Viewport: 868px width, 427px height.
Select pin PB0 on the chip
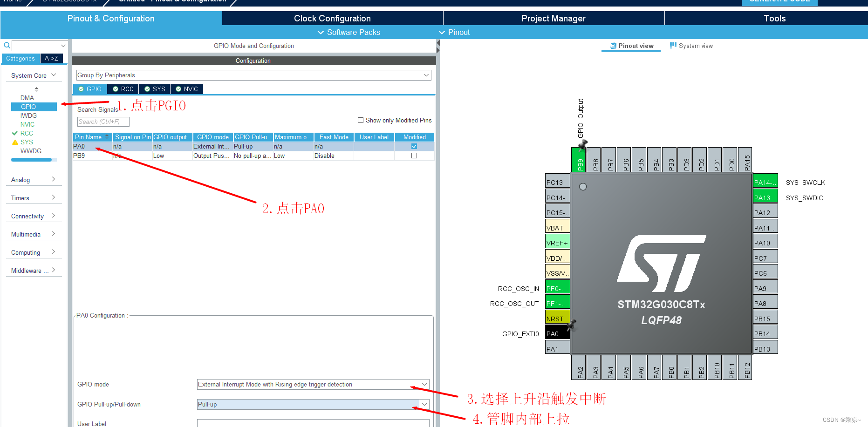point(669,367)
